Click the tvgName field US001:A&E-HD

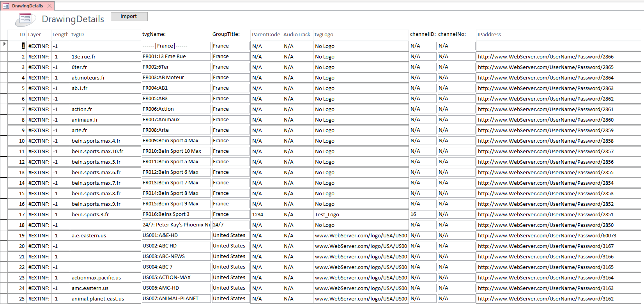(176, 235)
